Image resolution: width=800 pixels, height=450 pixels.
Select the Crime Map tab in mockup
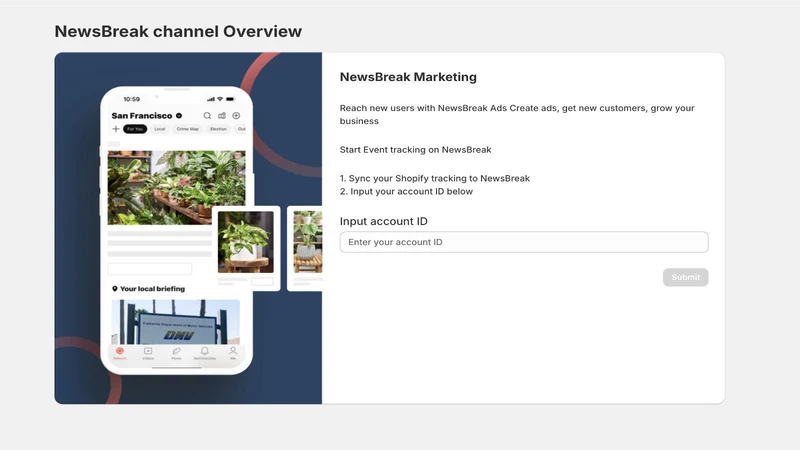[x=188, y=129]
